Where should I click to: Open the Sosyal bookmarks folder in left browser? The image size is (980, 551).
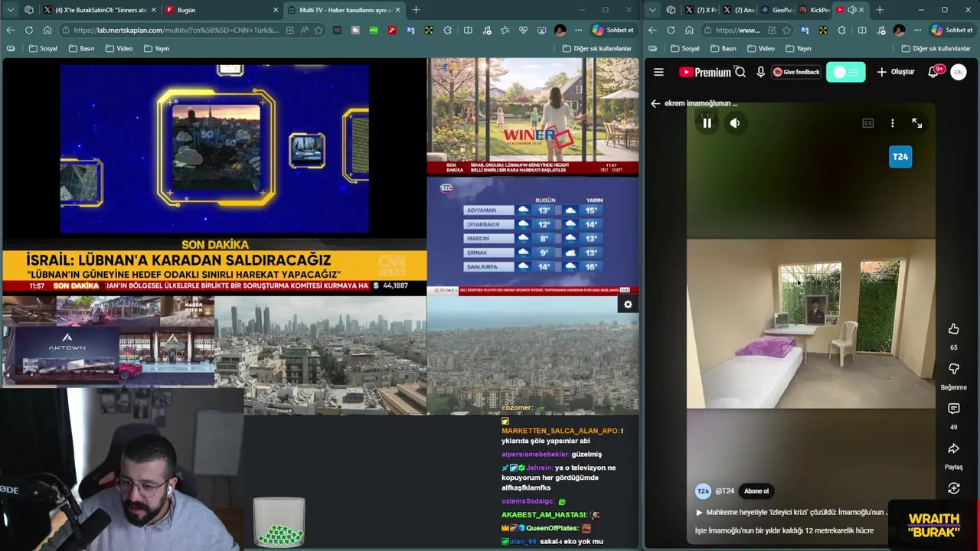click(x=43, y=48)
